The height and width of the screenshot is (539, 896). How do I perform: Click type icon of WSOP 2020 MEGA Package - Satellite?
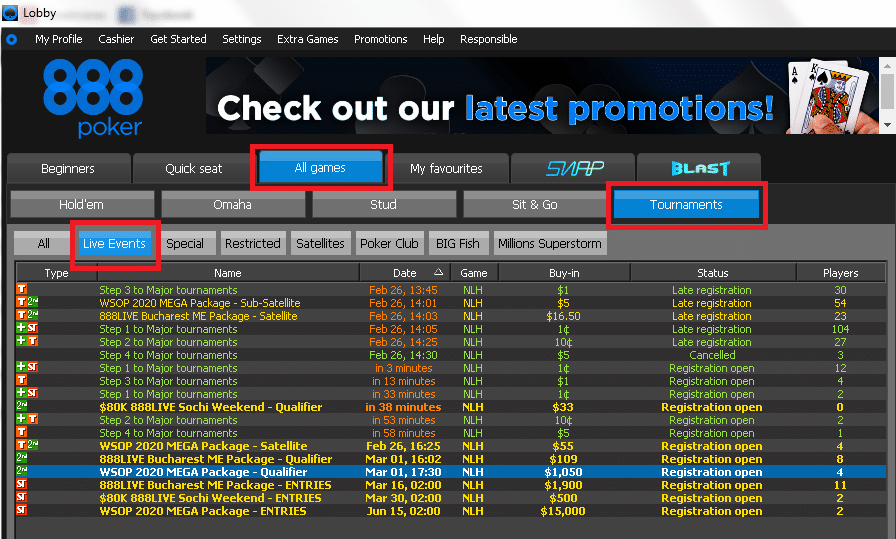pos(27,445)
